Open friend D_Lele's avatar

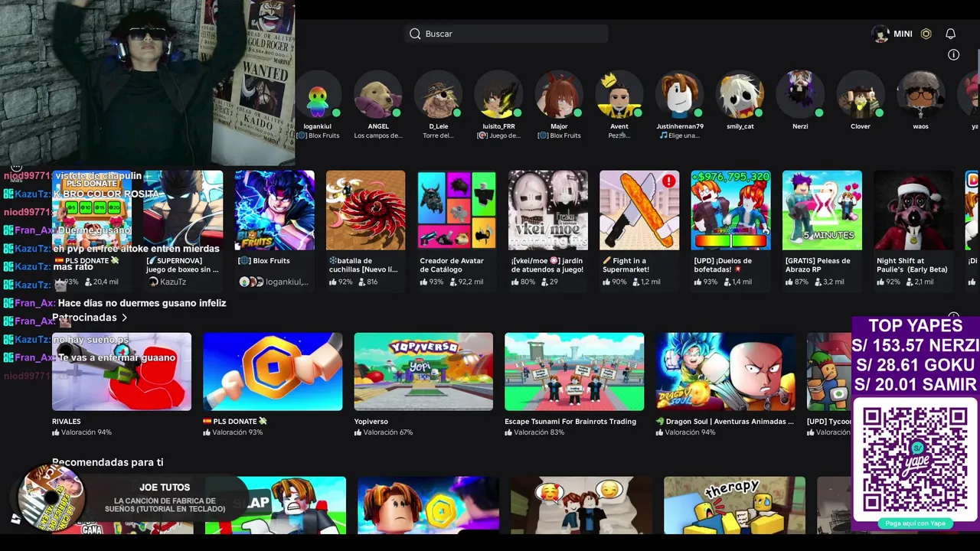[439, 95]
